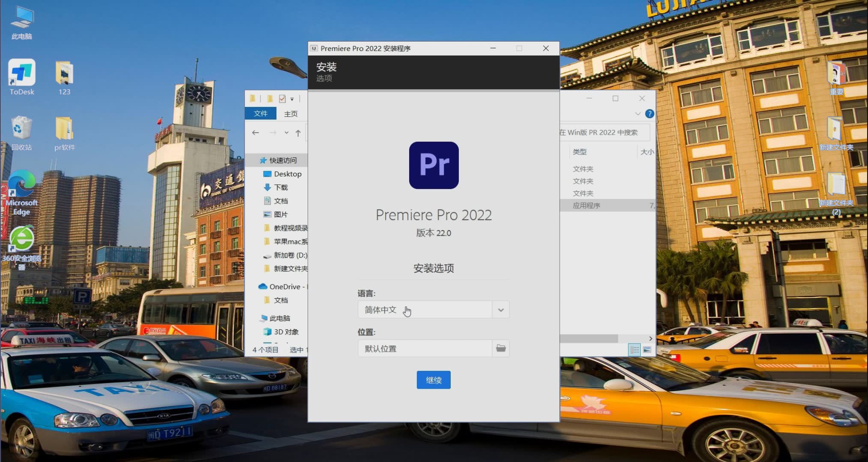The width and height of the screenshot is (868, 462).
Task: Close the Premiere Pro installer window
Action: pyautogui.click(x=546, y=48)
